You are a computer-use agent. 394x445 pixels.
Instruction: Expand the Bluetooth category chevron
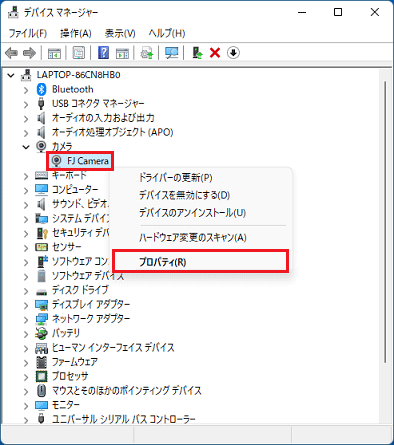click(26, 90)
